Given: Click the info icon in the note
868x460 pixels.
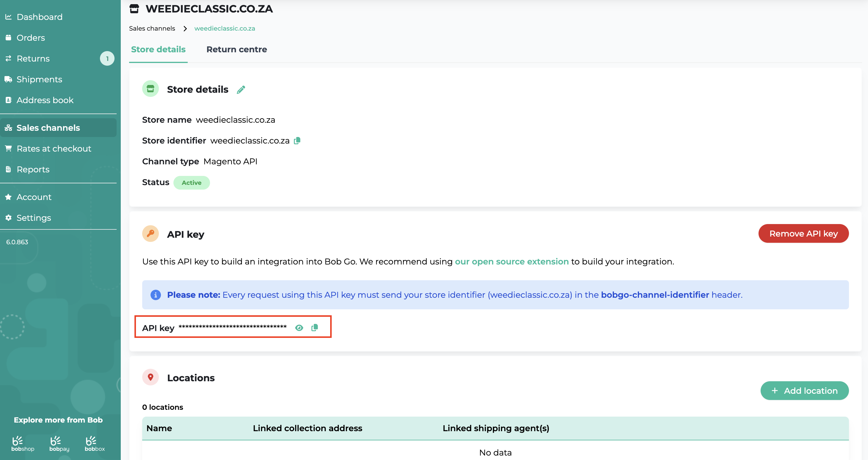Looking at the screenshot, I should [x=156, y=295].
